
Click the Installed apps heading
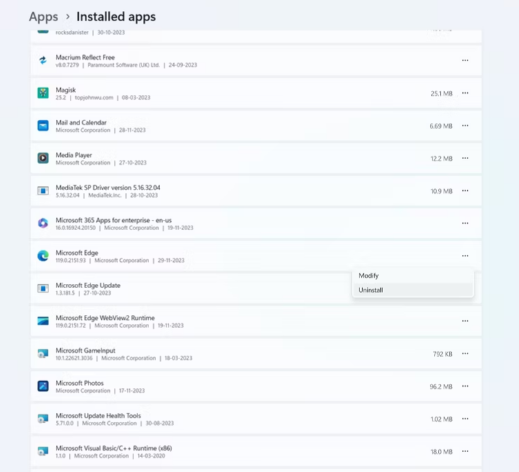[x=116, y=17]
